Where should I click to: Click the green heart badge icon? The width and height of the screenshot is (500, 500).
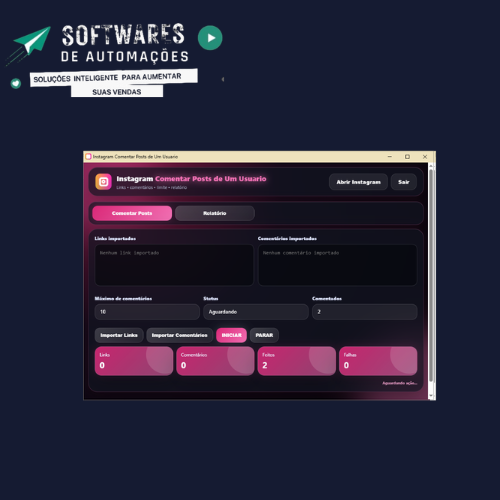[16, 83]
